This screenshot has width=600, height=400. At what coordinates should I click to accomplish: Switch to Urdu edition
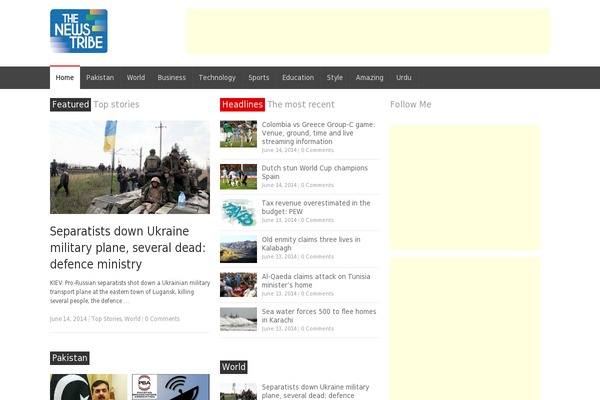pyautogui.click(x=404, y=78)
